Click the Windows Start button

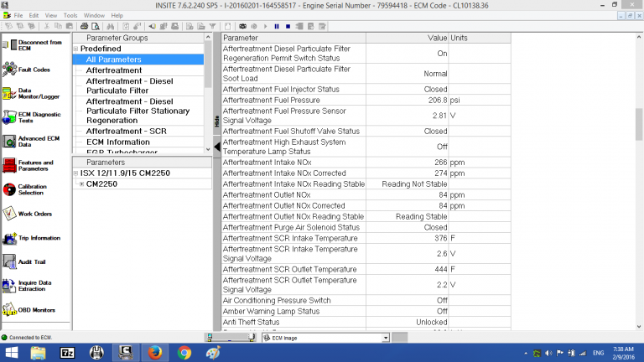coord(12,353)
